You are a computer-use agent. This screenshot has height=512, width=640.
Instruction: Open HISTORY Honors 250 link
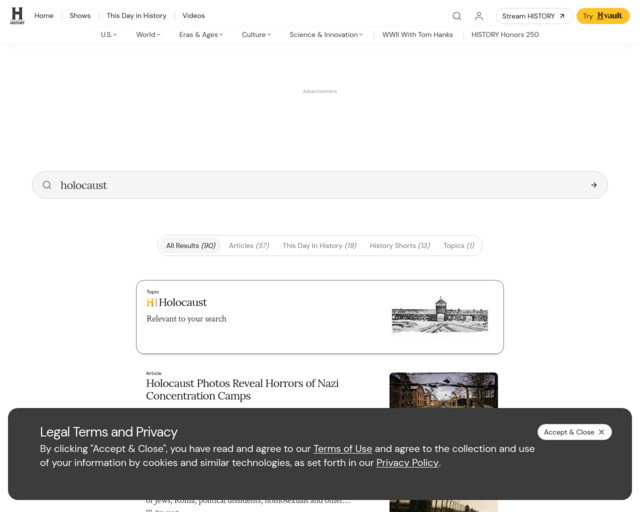click(505, 35)
